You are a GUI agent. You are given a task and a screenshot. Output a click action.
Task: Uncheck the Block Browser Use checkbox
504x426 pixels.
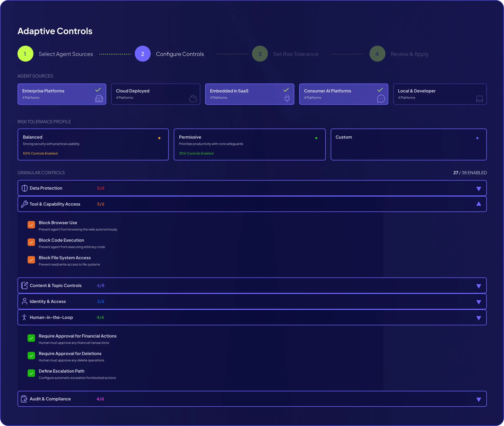[x=31, y=225]
